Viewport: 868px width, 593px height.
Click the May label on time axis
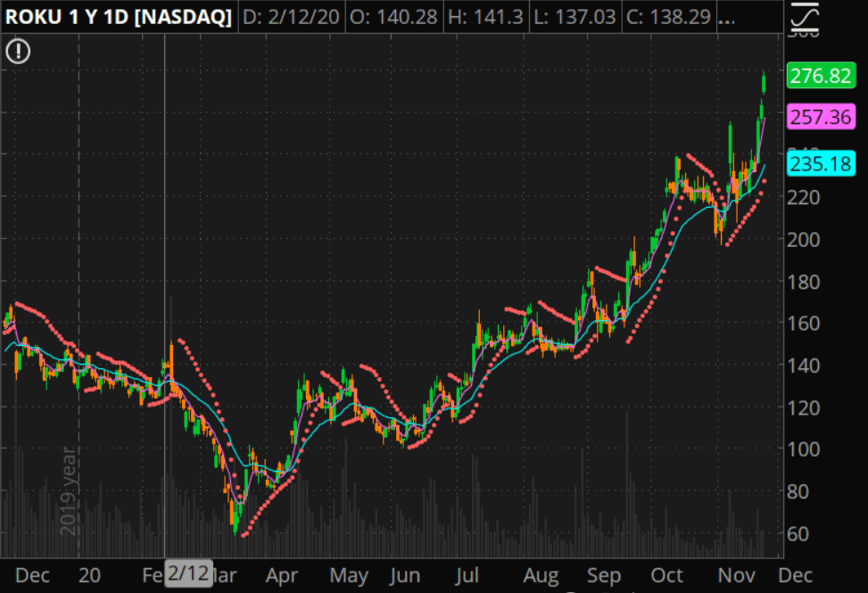tap(349, 576)
